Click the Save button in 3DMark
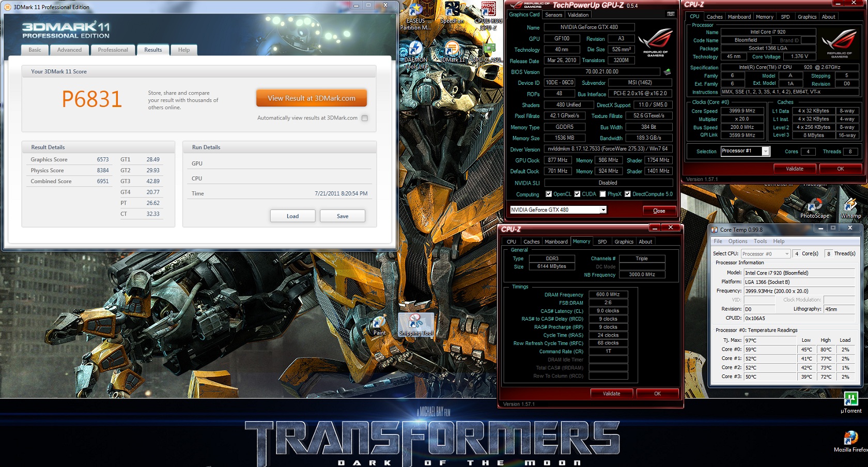Viewport: 868px width, 467px height. (343, 216)
